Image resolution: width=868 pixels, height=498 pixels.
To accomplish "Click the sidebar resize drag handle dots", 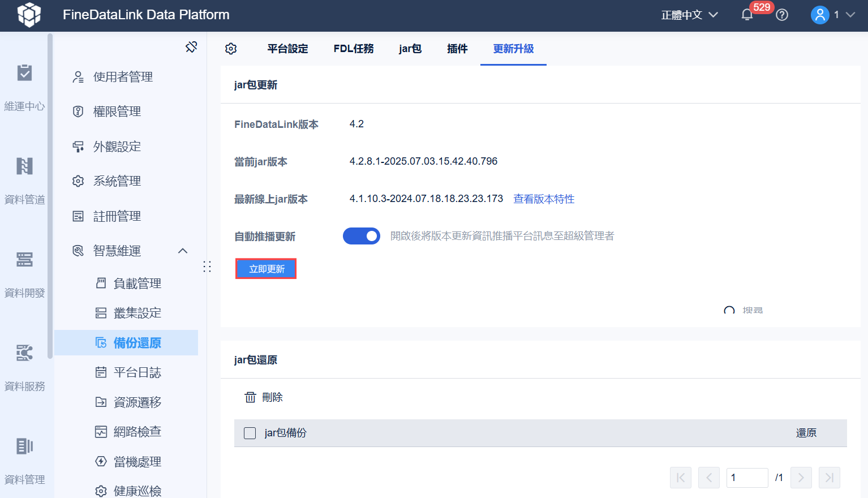I will [x=207, y=267].
